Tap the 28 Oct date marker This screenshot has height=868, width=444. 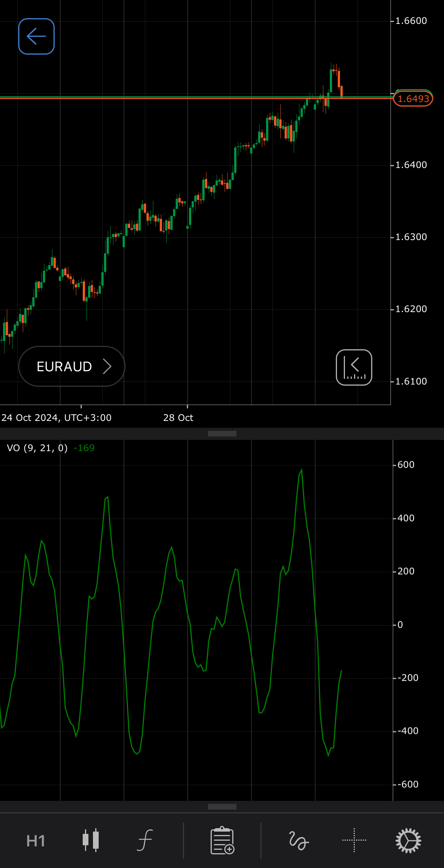click(178, 418)
